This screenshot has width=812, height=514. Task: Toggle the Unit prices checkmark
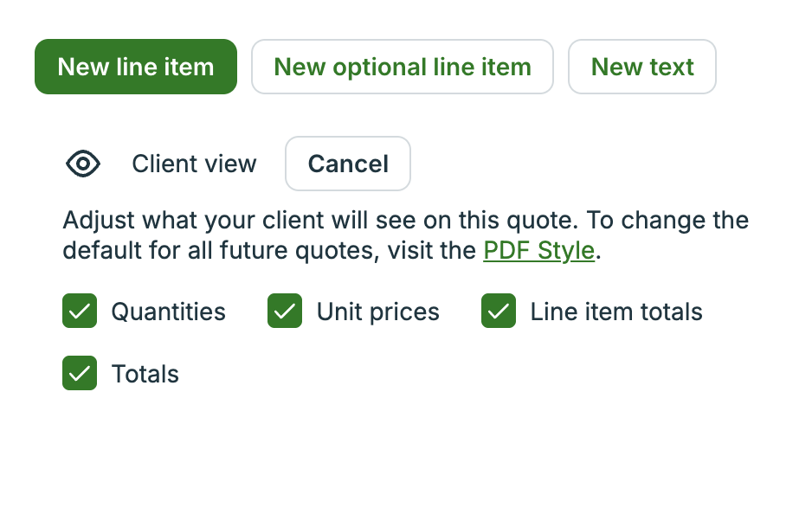284,311
